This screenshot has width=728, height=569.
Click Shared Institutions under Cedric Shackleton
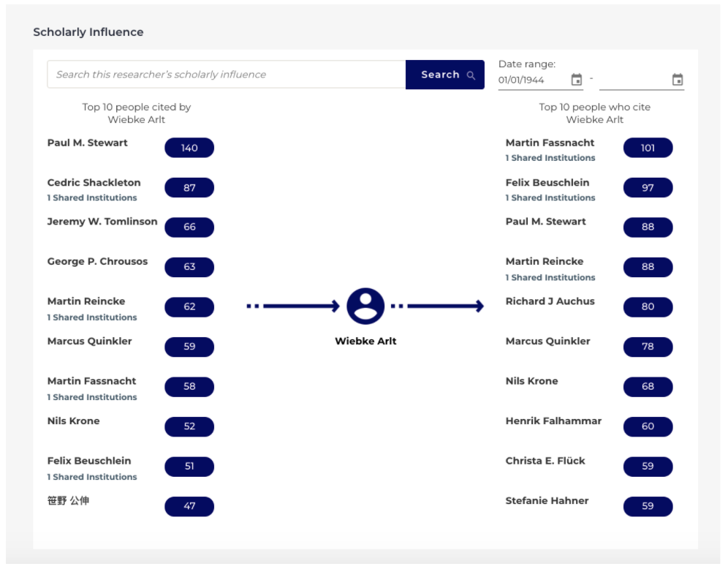point(92,198)
